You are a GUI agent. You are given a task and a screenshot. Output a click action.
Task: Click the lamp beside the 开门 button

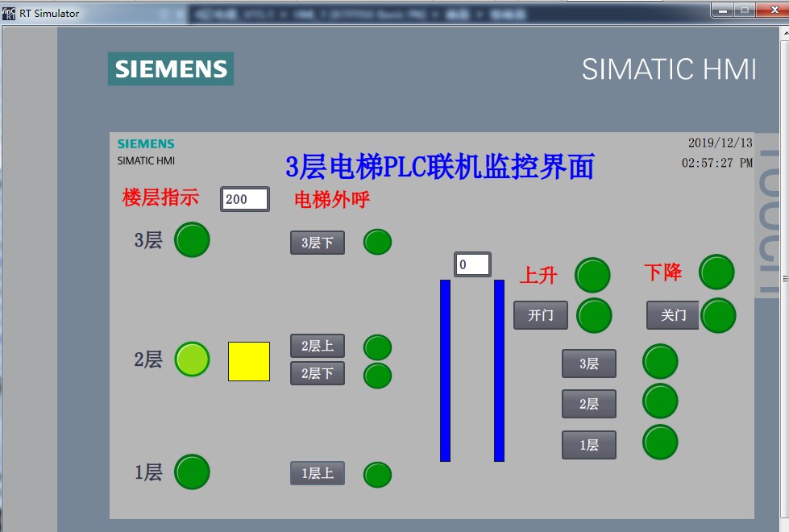(x=594, y=316)
